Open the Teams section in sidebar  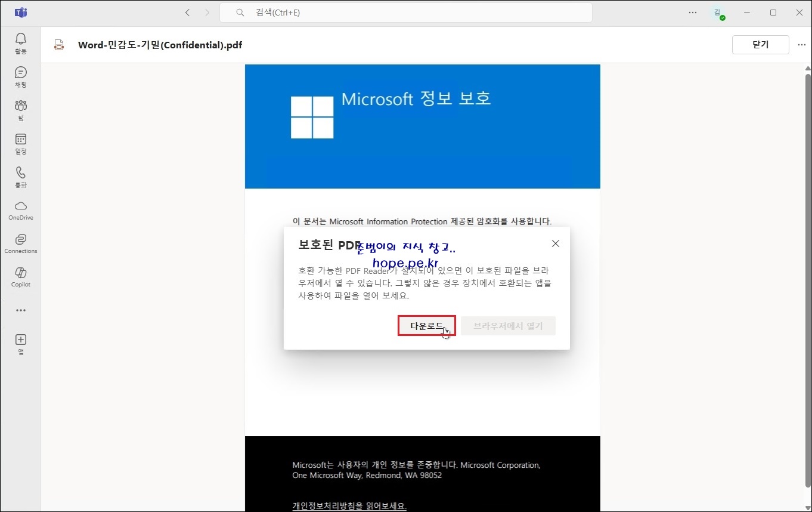[x=21, y=110]
